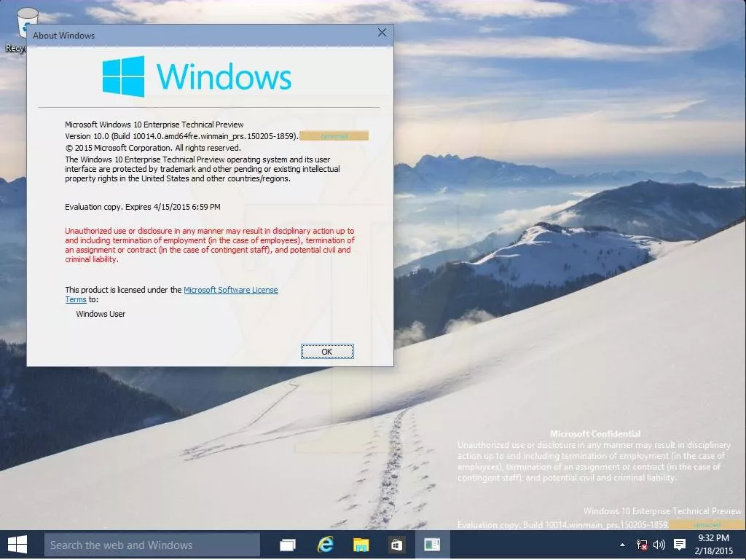The height and width of the screenshot is (560, 746).
Task: Click the 'Microsoft Confidential' desktop watermark heading
Action: coord(595,433)
